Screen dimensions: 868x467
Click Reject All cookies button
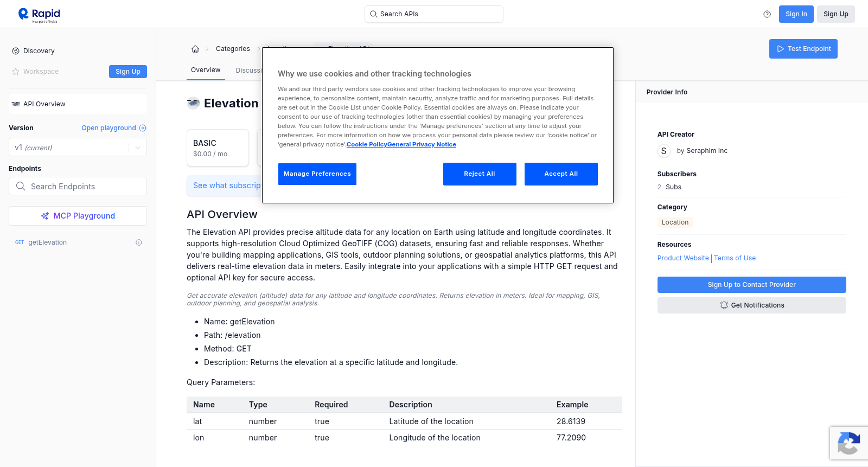(480, 174)
